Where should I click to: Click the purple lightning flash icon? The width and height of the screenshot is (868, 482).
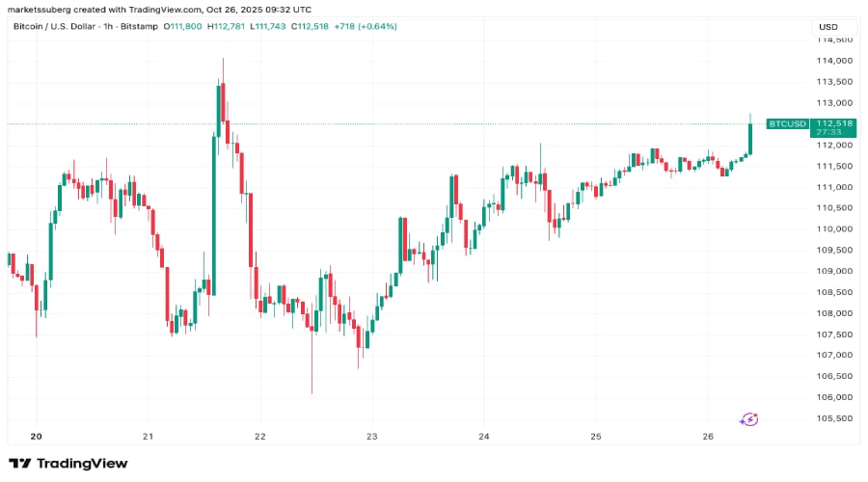tap(749, 419)
